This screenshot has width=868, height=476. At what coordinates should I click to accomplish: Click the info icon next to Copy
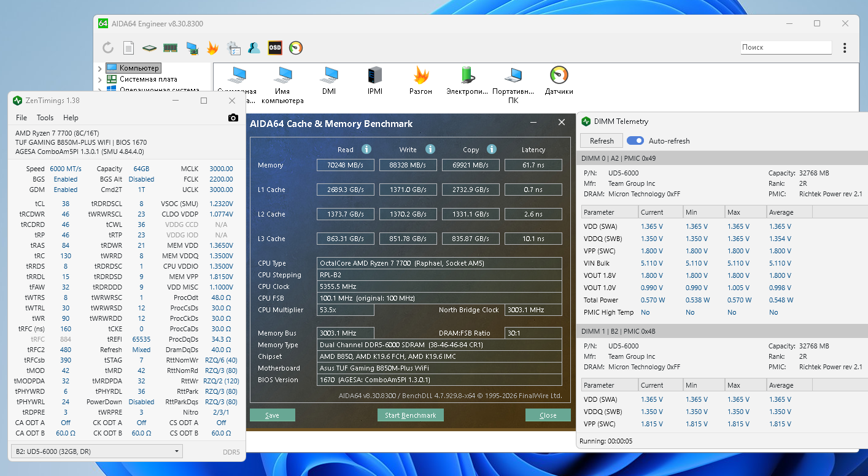[x=492, y=149]
